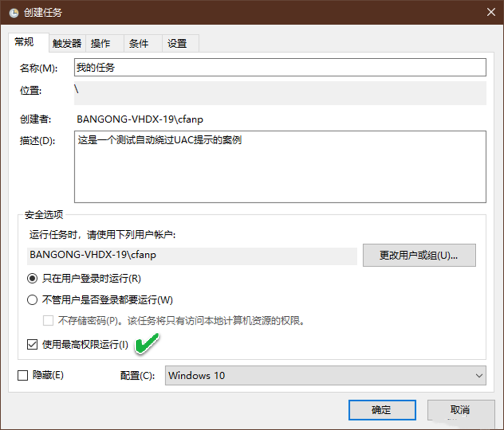Enable the 隐藏(E) checkbox

point(22,376)
